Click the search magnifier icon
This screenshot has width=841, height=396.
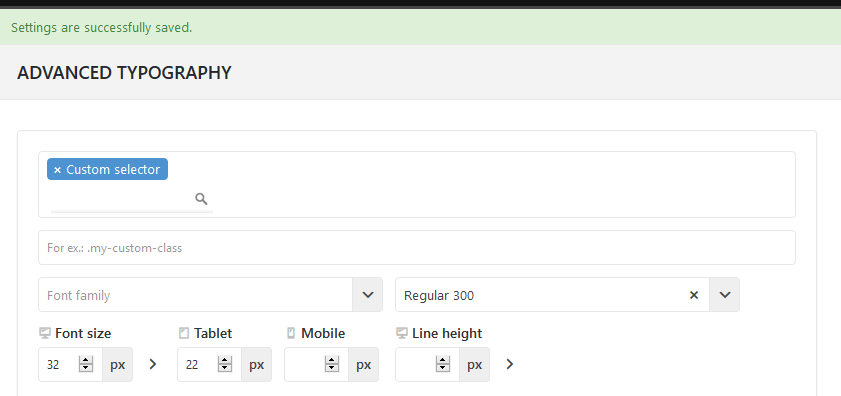tap(201, 199)
